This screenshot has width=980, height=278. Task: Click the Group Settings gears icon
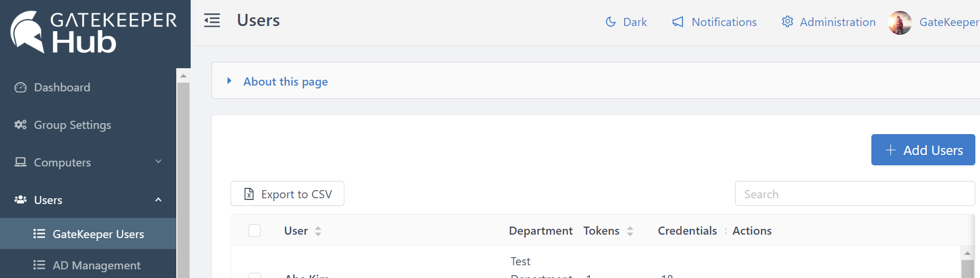[20, 125]
